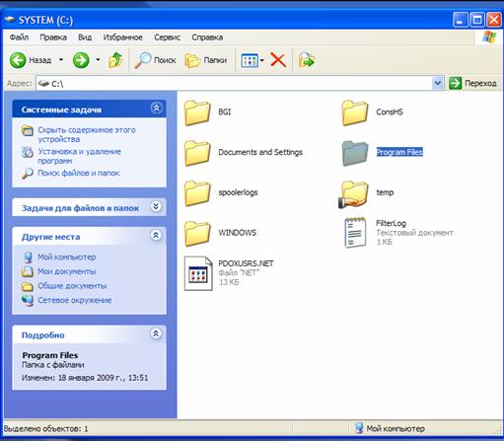The image size is (504, 441).
Task: Select the ConsHS folder icon
Action: click(354, 113)
